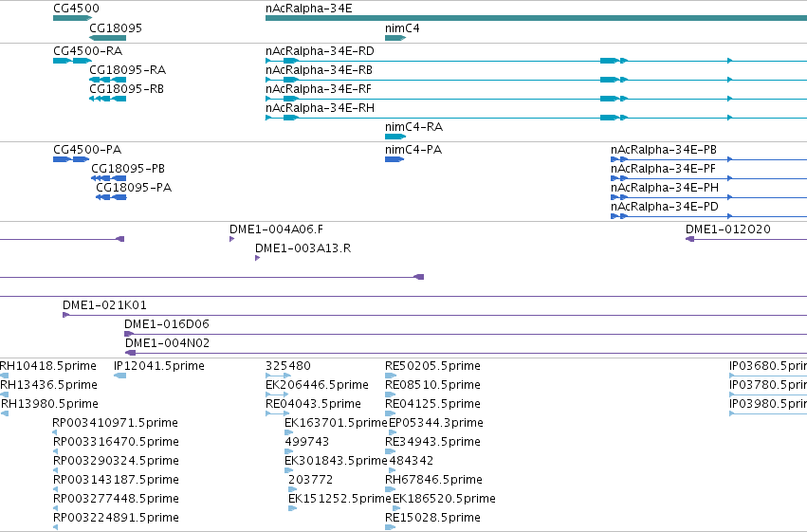
Task: Select the teal nimC4 gene arrow
Action: coord(395,38)
